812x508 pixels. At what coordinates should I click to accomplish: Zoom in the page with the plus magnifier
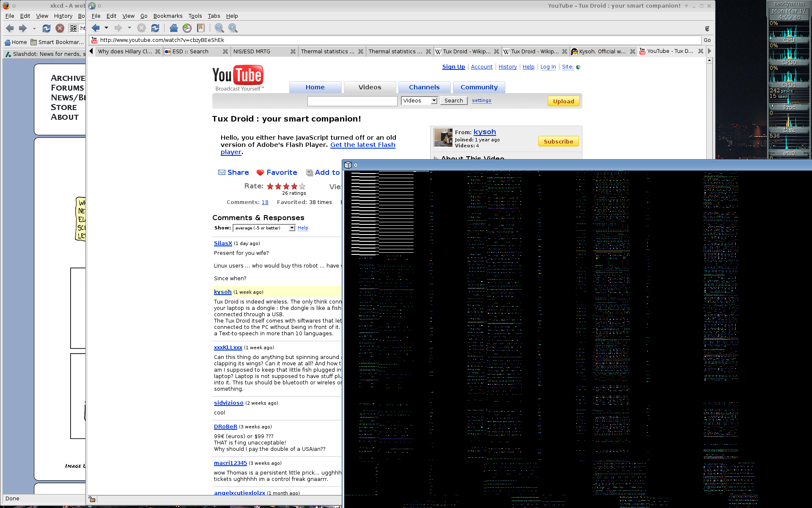[233, 28]
